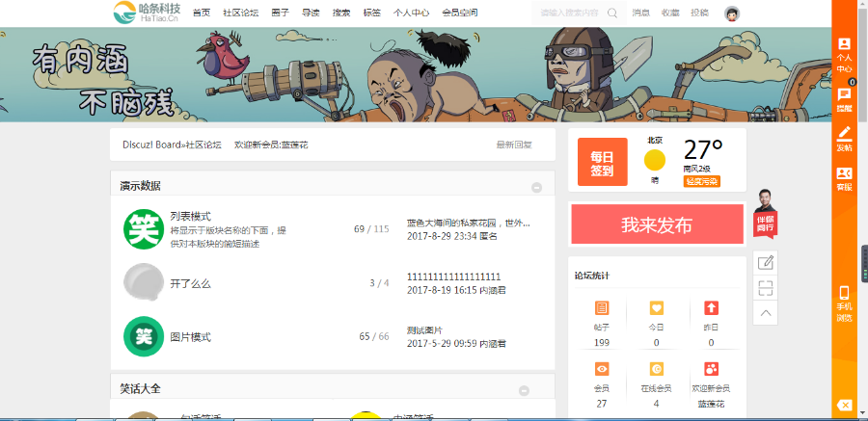This screenshot has width=868, height=421.
Task: Open 会员空间 in the navigation bar
Action: 460,13
